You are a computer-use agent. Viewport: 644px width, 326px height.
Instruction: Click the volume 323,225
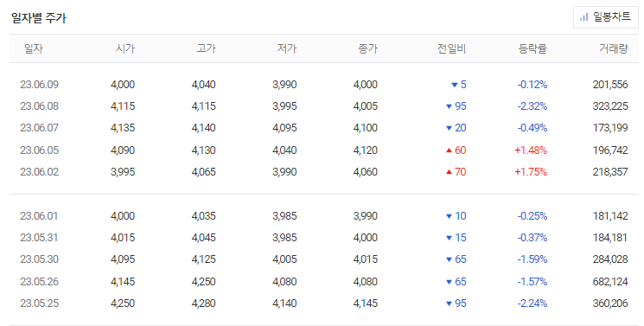tap(610, 106)
